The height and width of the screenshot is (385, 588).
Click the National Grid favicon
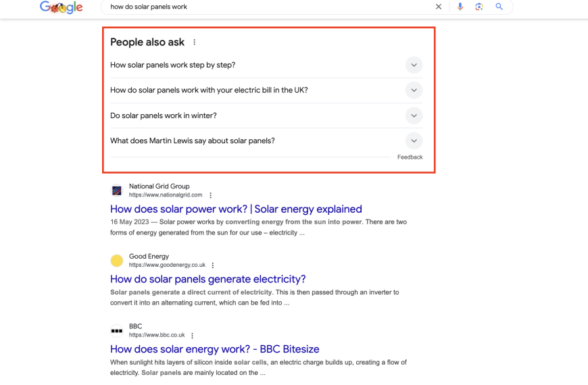pyautogui.click(x=117, y=190)
